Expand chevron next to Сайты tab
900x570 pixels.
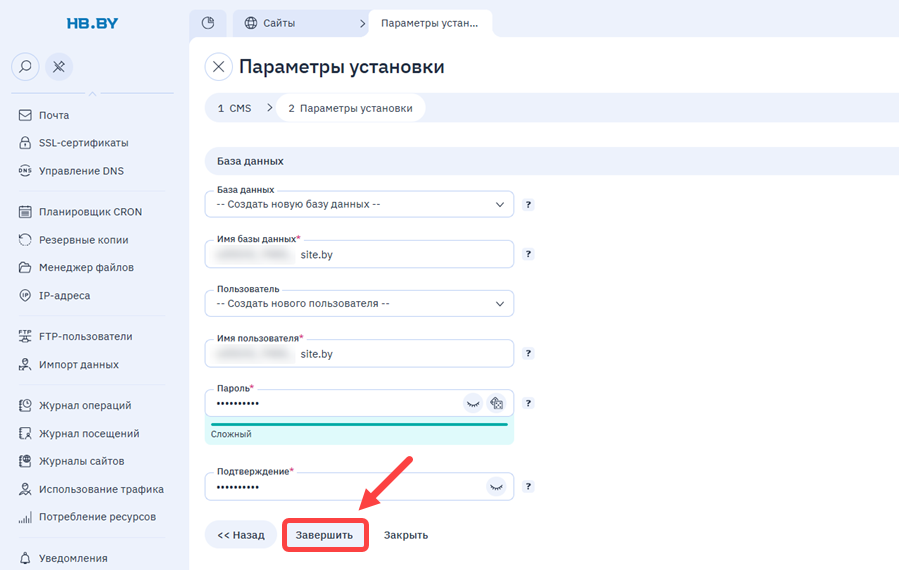[362, 24]
